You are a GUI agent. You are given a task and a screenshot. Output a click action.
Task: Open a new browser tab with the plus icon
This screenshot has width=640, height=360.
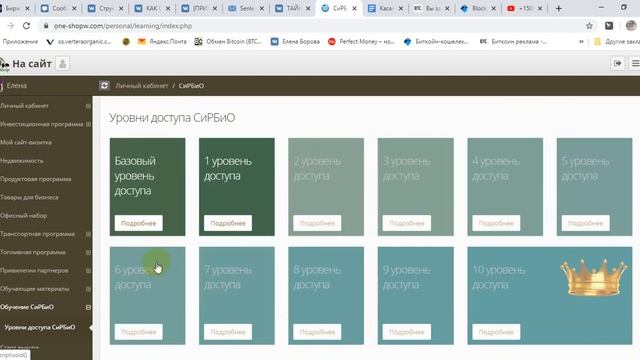558,8
